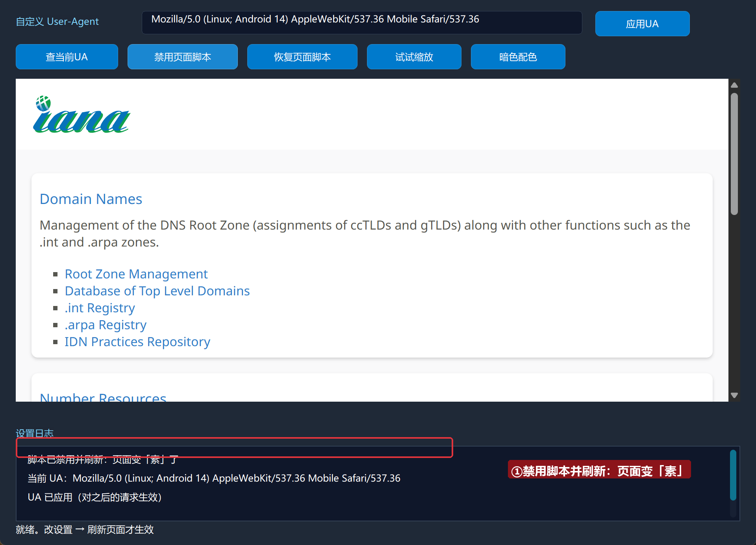
Task: Click the 应用UA button
Action: point(642,24)
